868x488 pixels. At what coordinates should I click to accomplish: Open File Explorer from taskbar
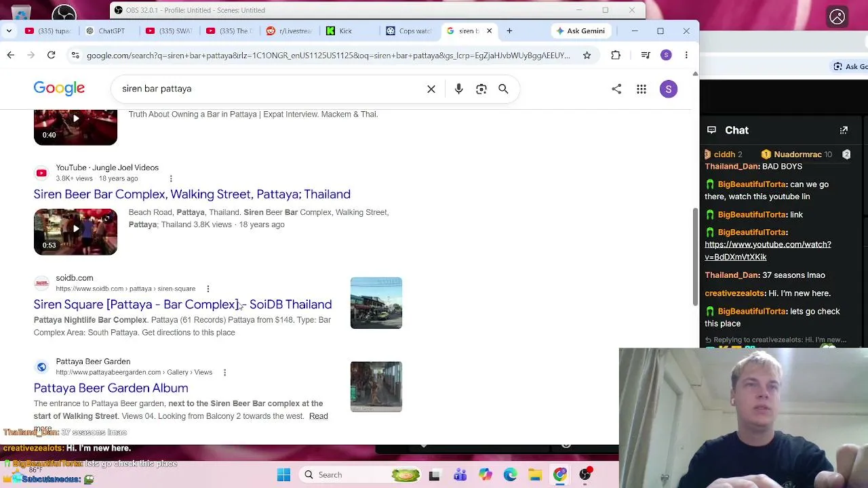535,474
